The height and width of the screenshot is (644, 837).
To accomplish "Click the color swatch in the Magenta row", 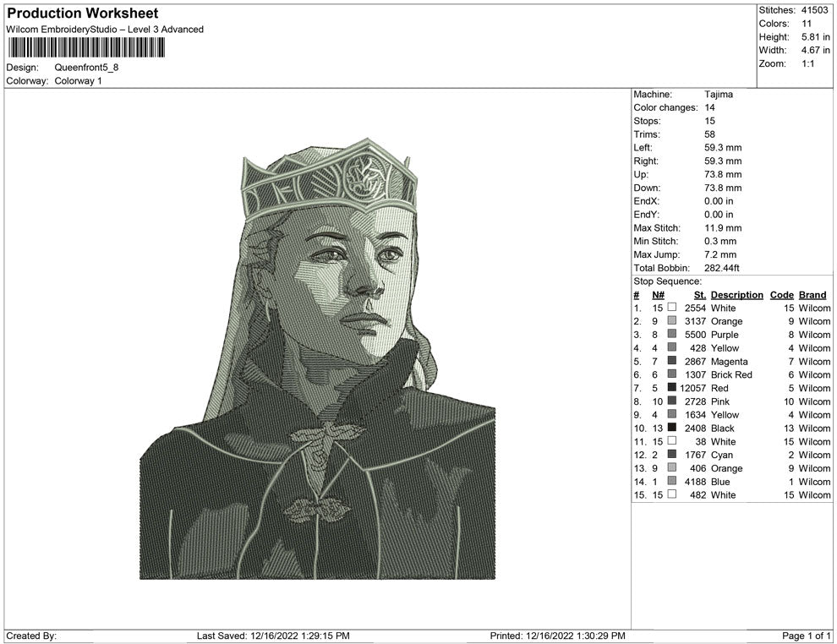I will [x=672, y=361].
